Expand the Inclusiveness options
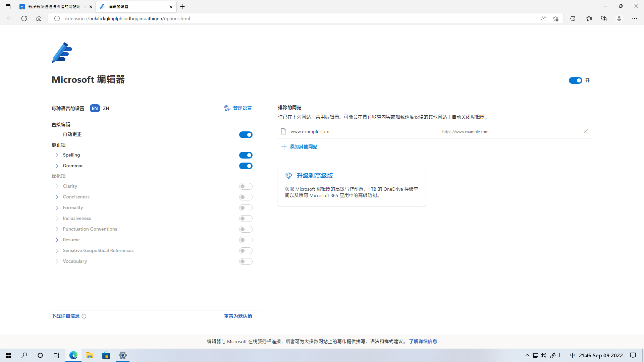The image size is (644, 362). pyautogui.click(x=57, y=219)
